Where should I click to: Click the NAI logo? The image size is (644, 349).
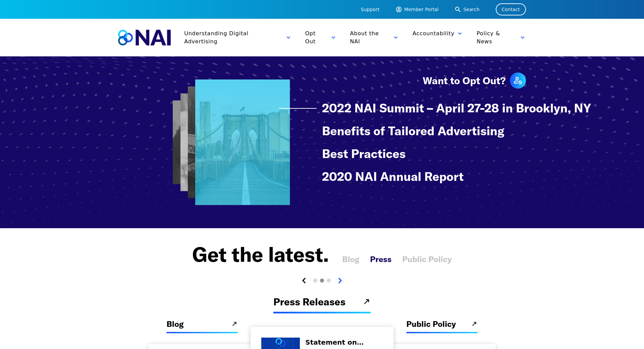pos(144,38)
